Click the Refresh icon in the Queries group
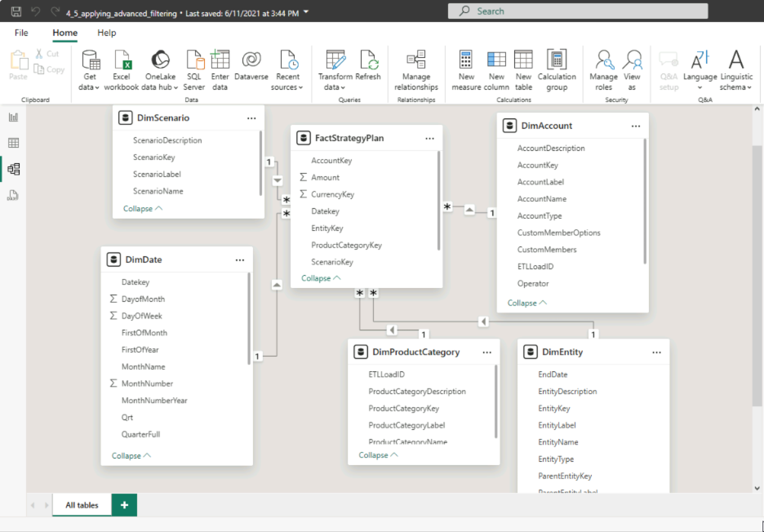764x532 pixels. (369, 69)
